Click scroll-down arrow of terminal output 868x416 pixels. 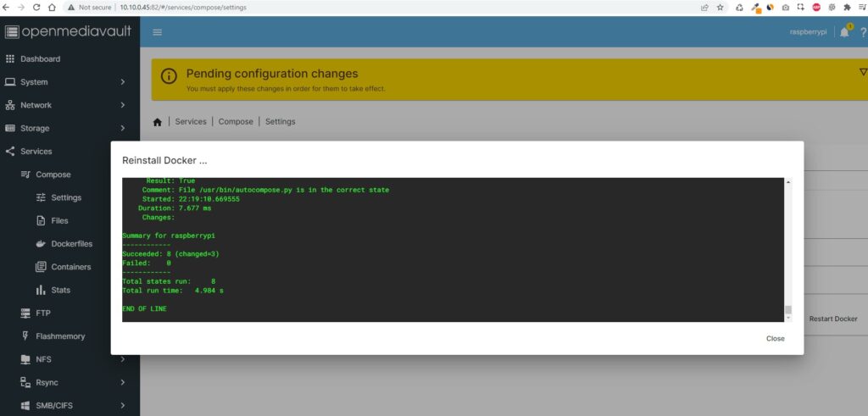click(x=788, y=318)
